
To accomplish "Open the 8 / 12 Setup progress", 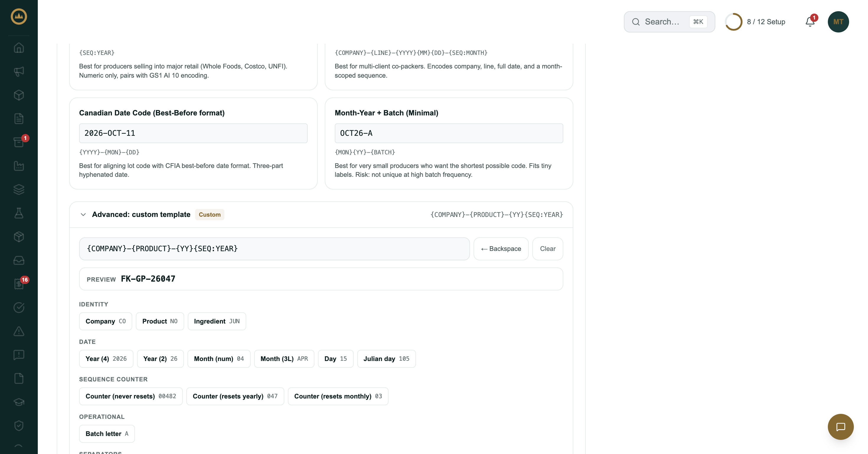I will (x=755, y=22).
